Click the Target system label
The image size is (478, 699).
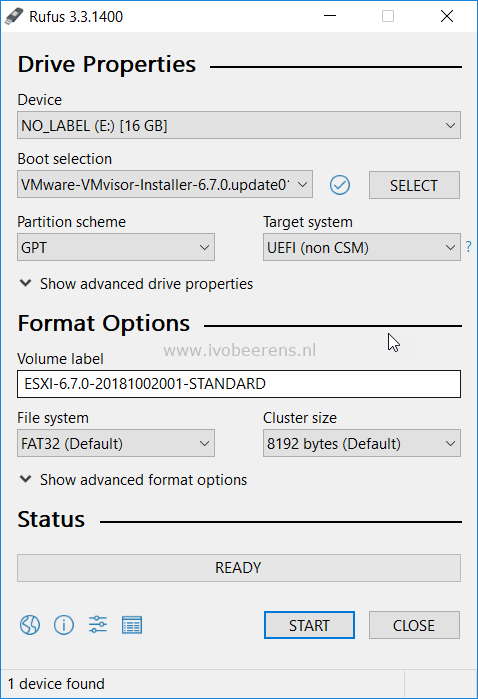coord(308,222)
